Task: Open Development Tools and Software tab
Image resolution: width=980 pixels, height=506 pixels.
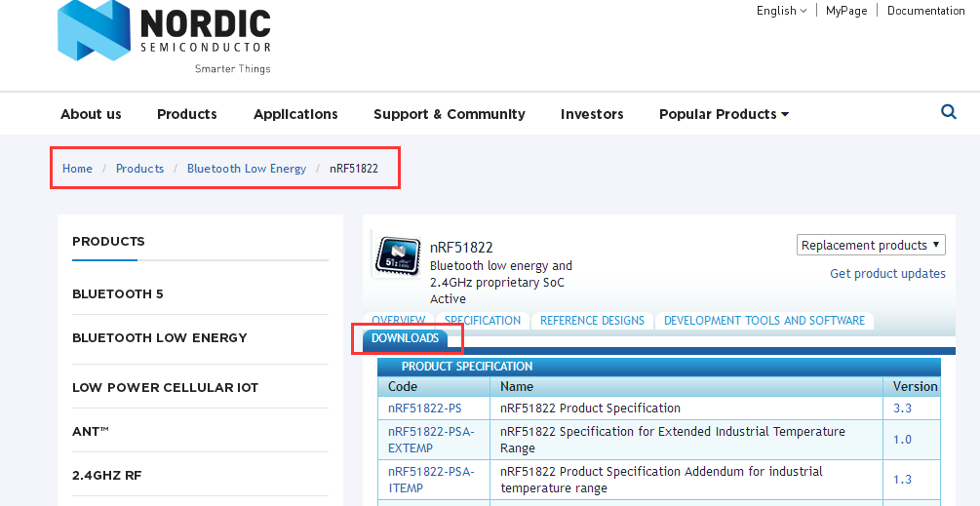Action: [x=764, y=320]
